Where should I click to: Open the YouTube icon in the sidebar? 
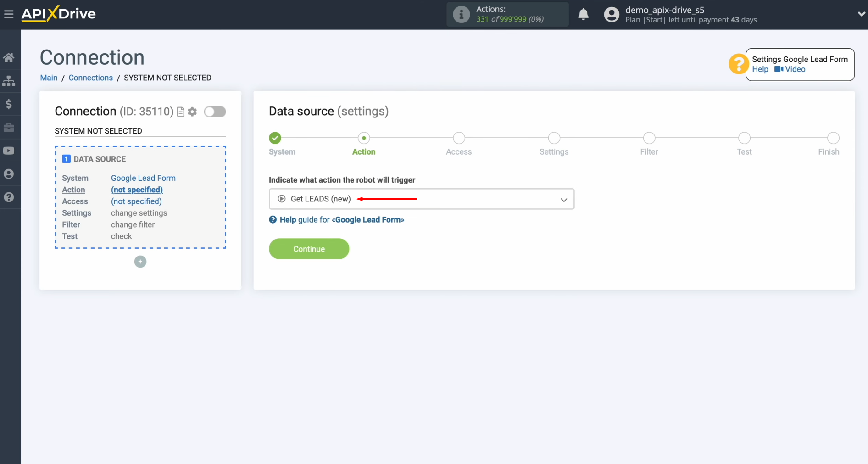pos(9,151)
